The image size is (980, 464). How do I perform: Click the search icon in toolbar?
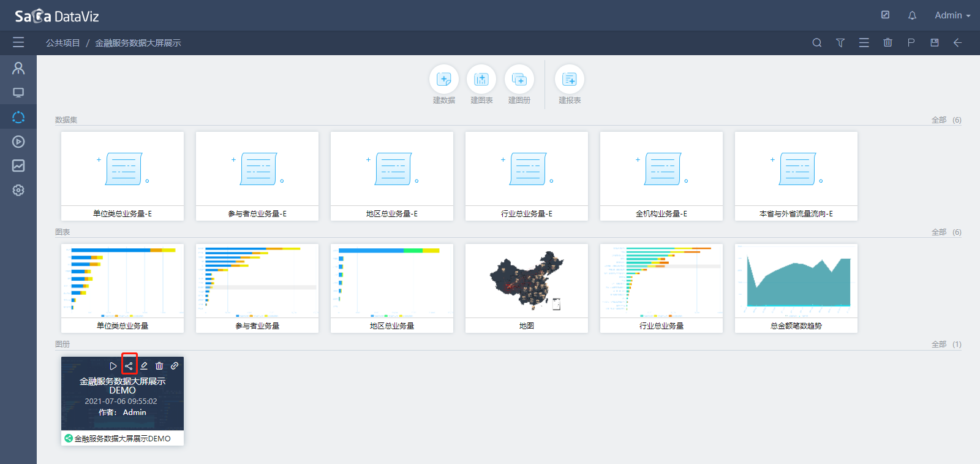[817, 43]
